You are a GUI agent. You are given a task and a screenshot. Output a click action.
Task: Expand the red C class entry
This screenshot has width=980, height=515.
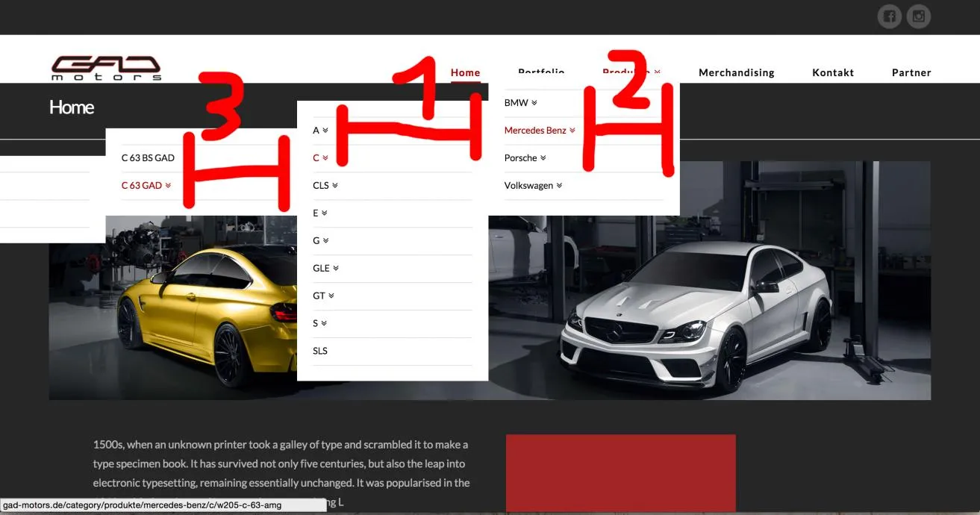320,158
